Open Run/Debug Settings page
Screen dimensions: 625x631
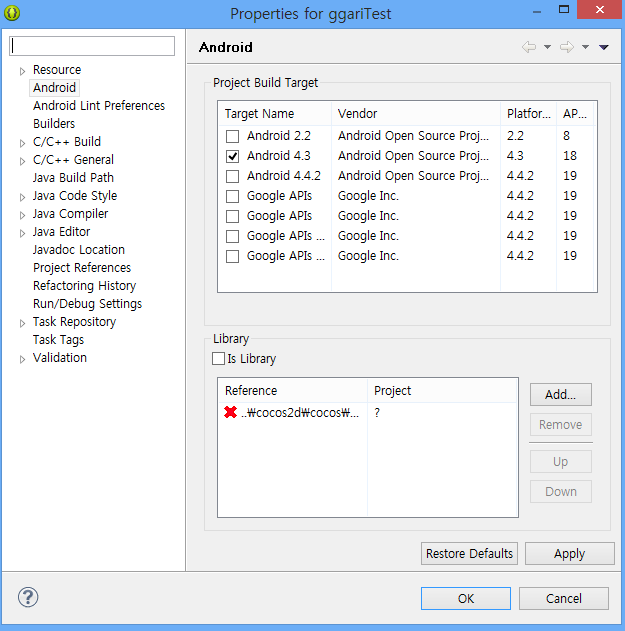(87, 303)
